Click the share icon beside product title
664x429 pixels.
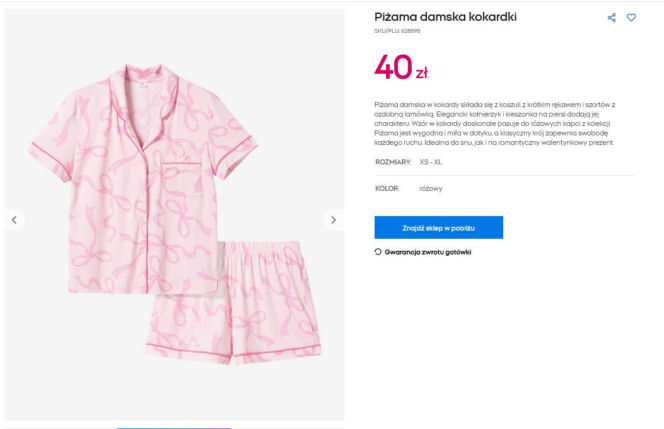click(x=612, y=18)
